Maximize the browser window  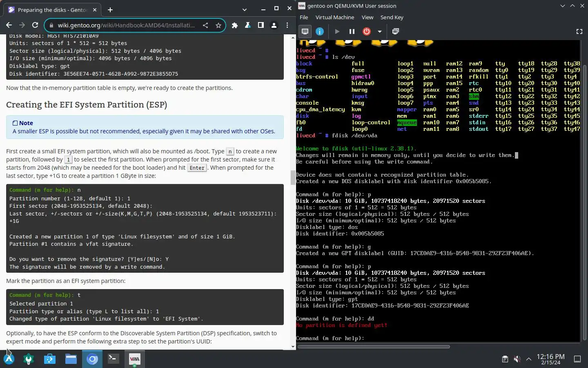pyautogui.click(x=276, y=8)
